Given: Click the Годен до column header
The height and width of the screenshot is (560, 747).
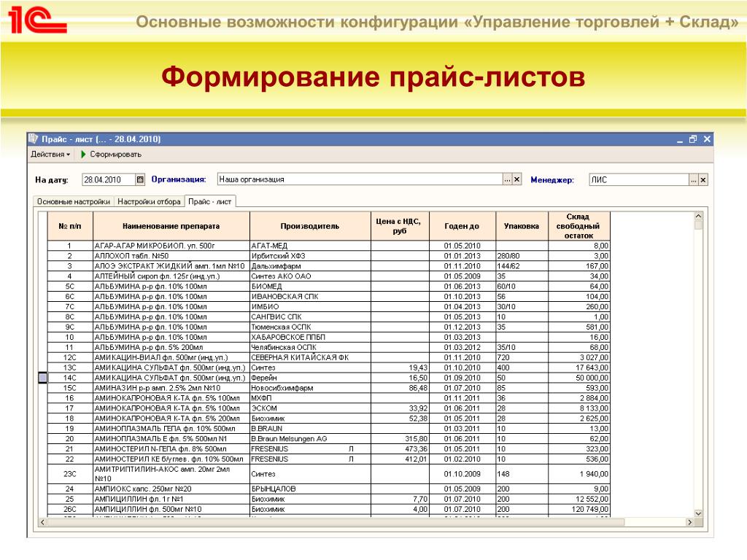Looking at the screenshot, I should (462, 226).
